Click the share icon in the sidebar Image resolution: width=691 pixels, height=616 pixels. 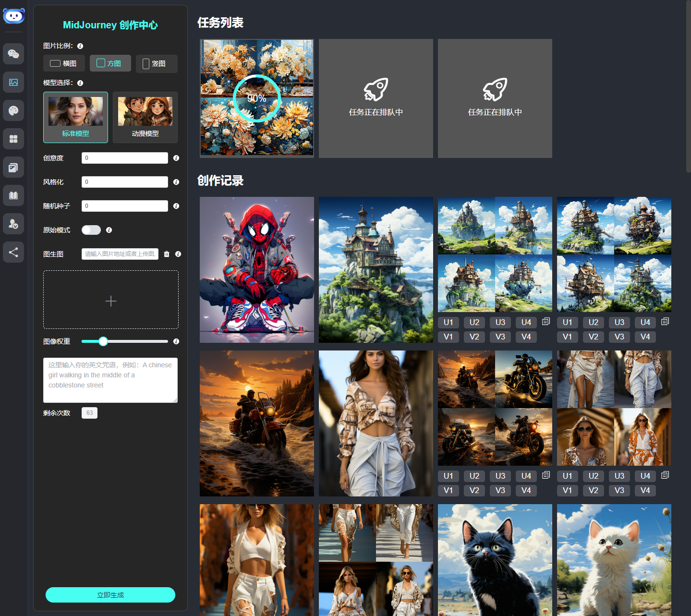point(13,252)
